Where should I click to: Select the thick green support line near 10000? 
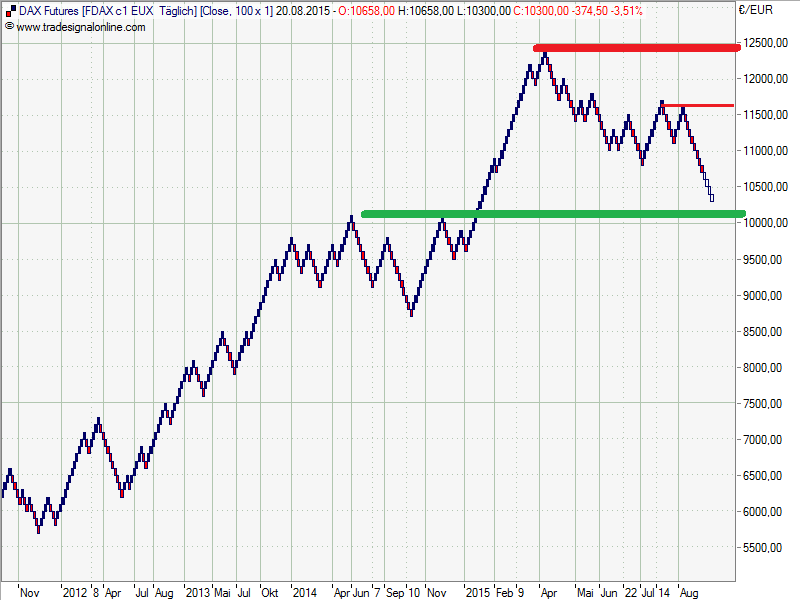[553, 214]
